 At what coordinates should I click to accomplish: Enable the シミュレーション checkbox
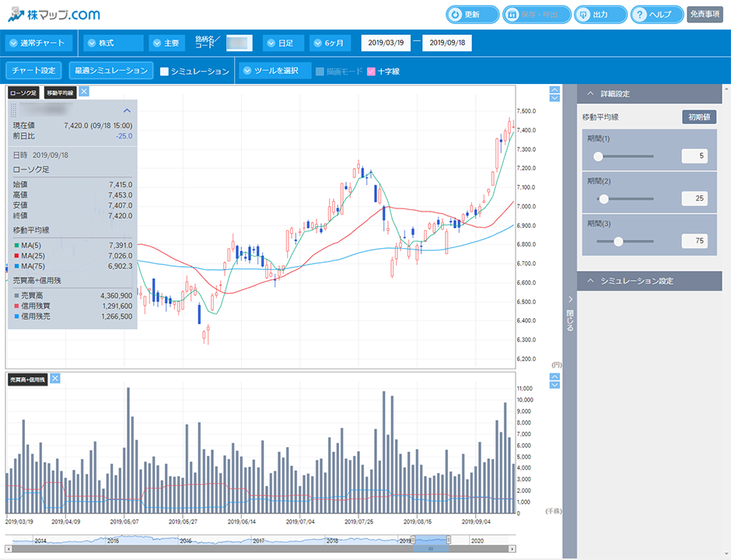point(164,72)
